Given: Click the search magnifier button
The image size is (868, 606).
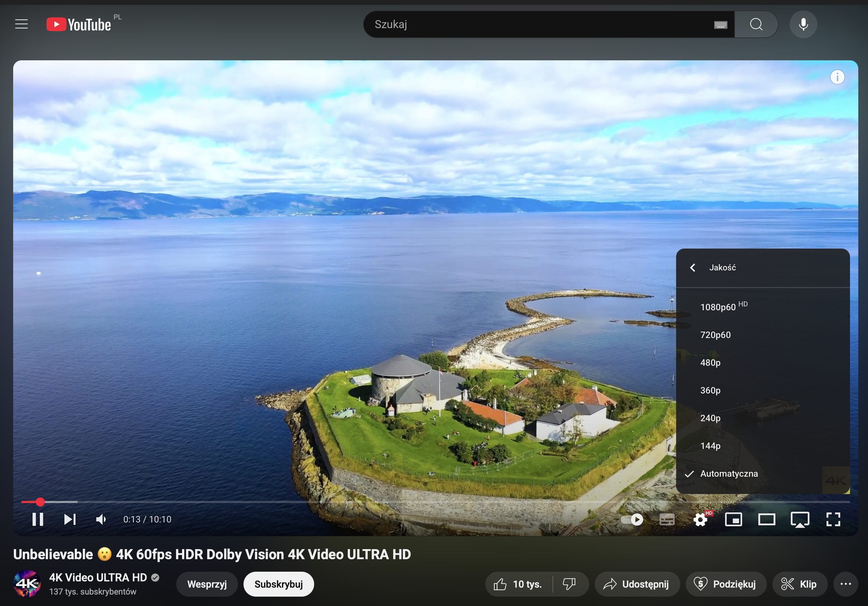Looking at the screenshot, I should coord(756,24).
